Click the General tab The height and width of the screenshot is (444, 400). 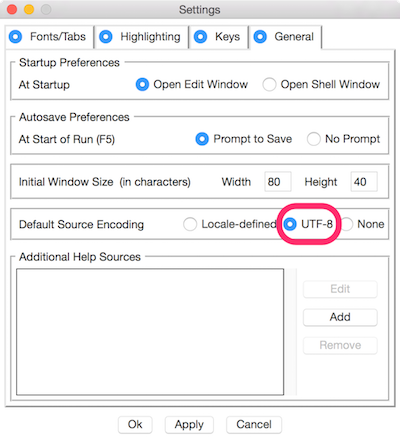(x=286, y=37)
